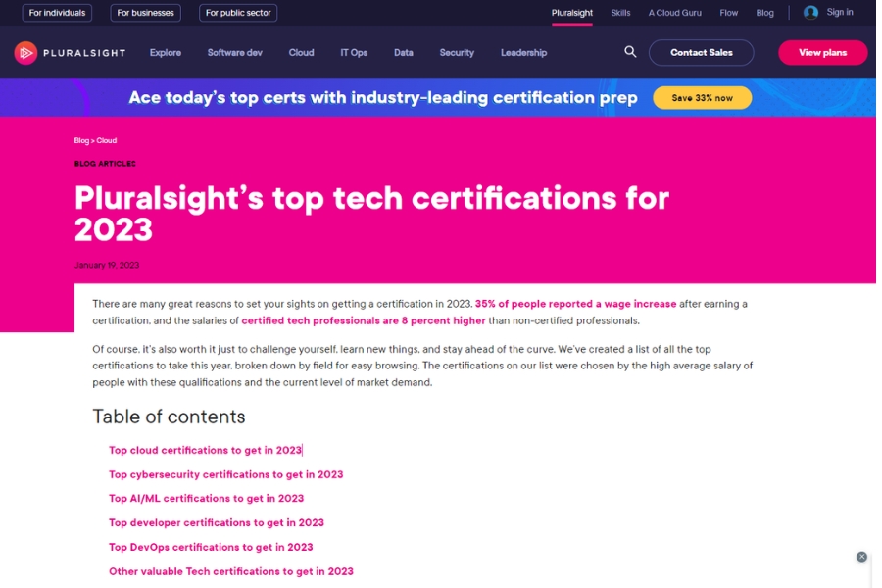Switch to the Flow top tab

click(x=728, y=13)
